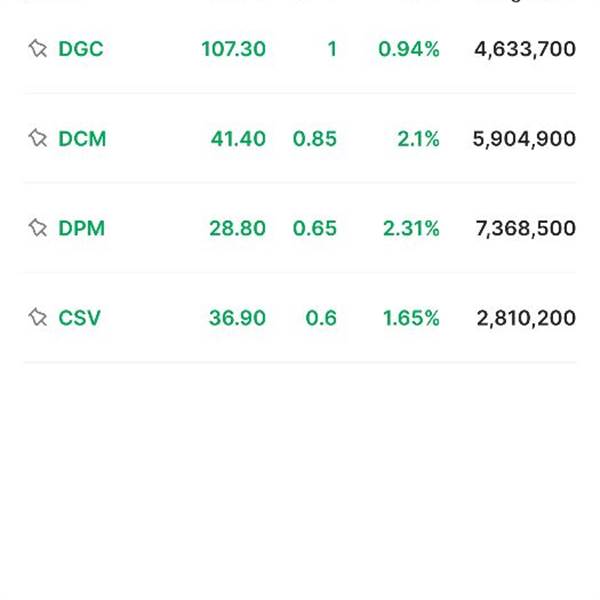Click DCM volume 5,904,900
Viewport: 600px width, 600px height.
(x=524, y=139)
